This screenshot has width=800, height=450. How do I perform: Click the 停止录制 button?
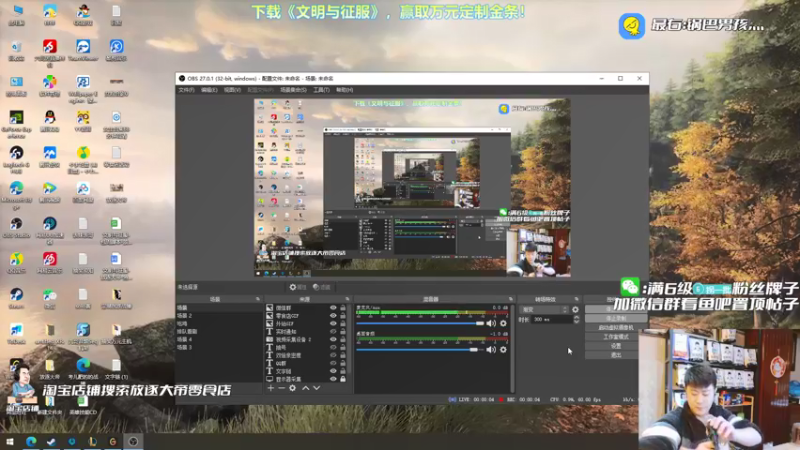(x=616, y=318)
